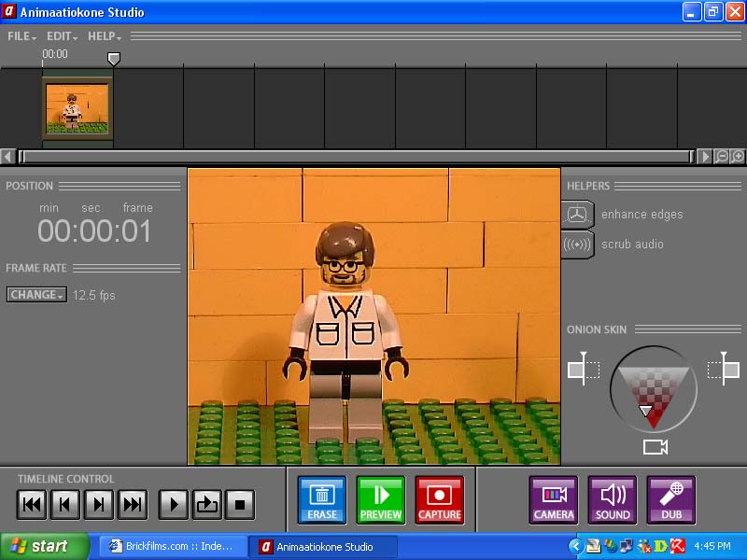Open the Camera settings panel
Viewport: 747px width, 560px height.
tap(553, 500)
